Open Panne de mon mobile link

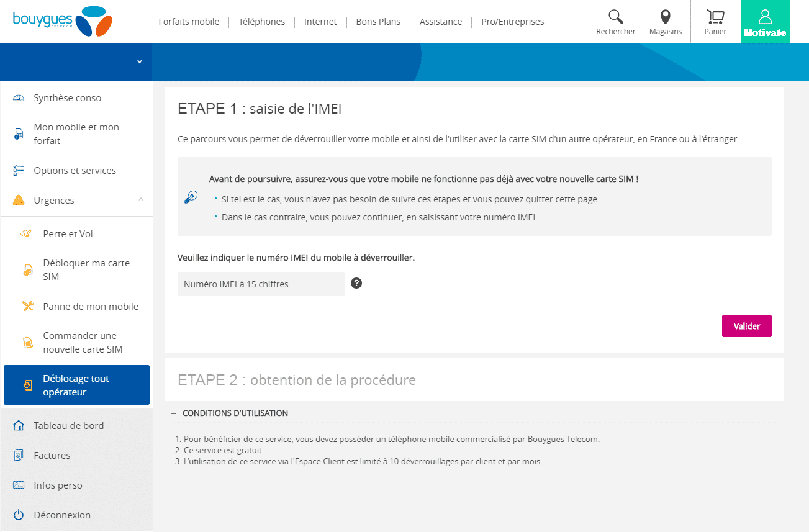[91, 307]
